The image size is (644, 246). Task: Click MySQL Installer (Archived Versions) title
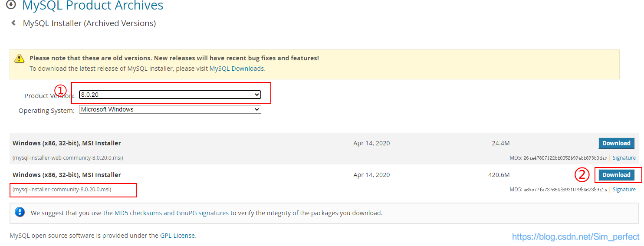[89, 23]
